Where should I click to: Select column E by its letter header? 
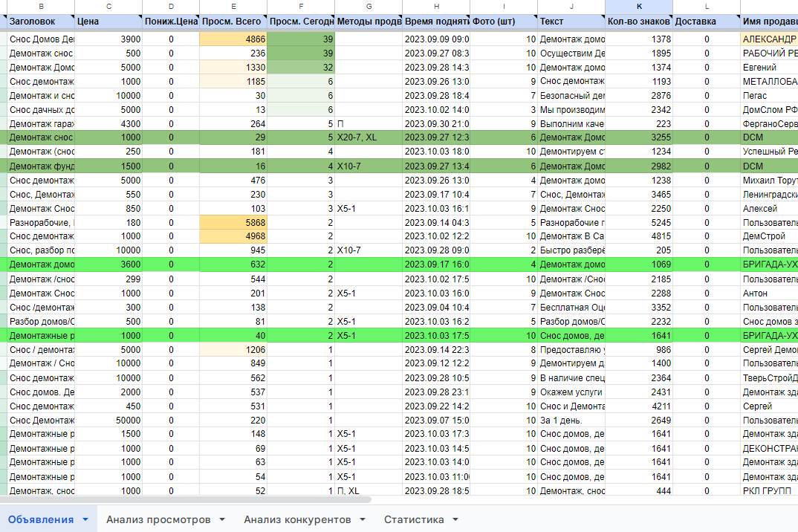(233, 7)
